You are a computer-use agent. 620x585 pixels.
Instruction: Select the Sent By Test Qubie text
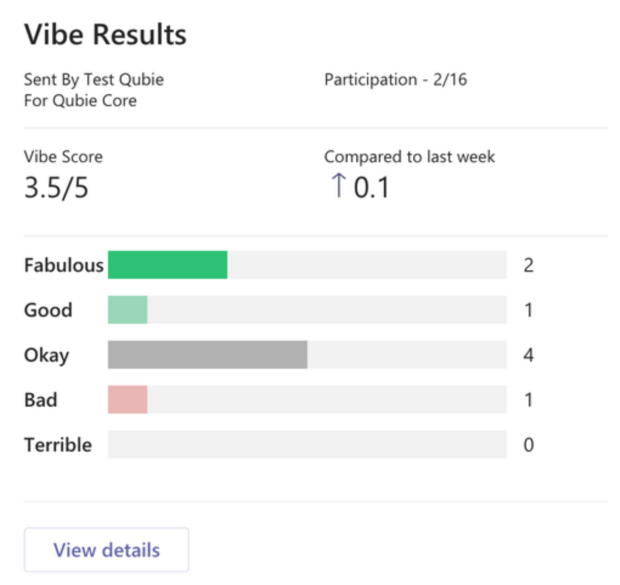tap(94, 80)
